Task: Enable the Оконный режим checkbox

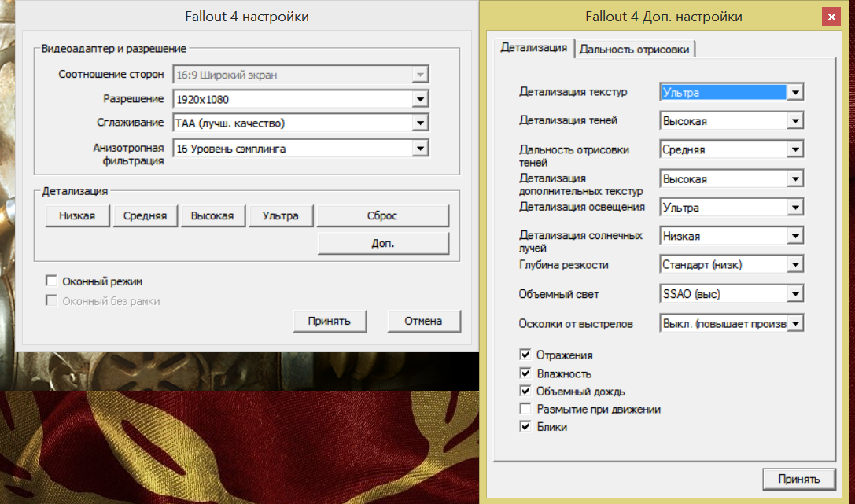Action: (x=52, y=281)
